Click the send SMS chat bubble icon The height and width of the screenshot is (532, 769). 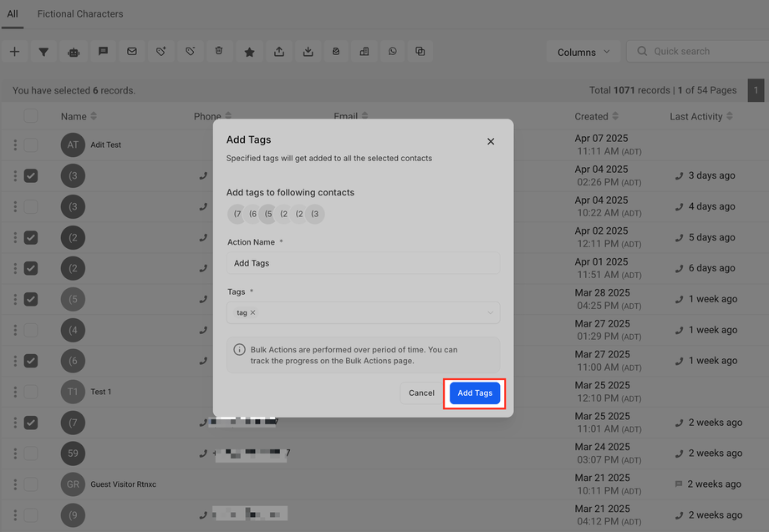tap(103, 52)
